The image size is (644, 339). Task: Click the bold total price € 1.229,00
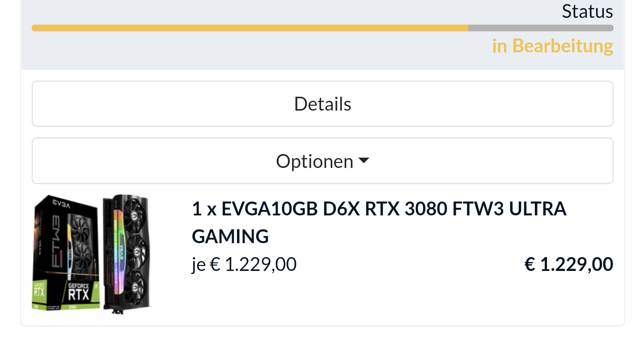point(568,265)
